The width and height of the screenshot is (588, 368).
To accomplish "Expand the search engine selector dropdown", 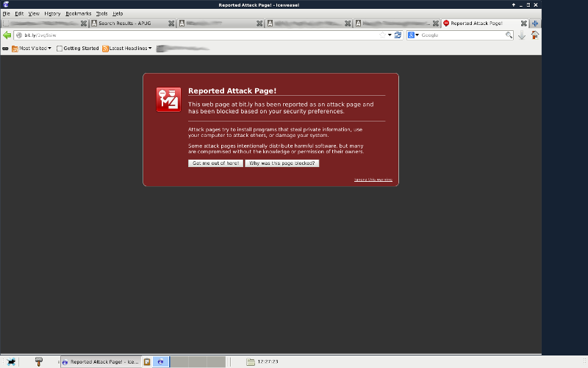I will [414, 35].
